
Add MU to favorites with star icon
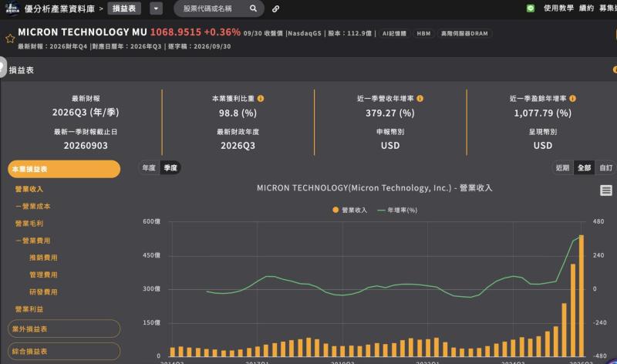point(10,38)
